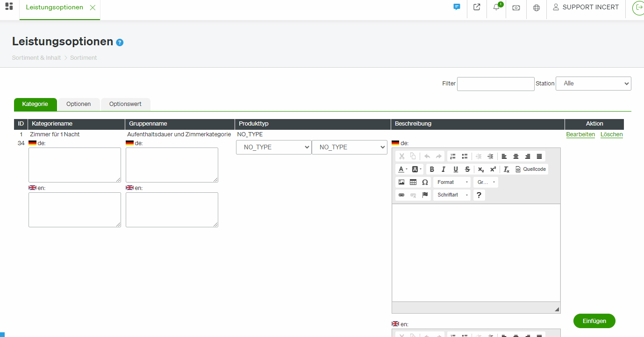Align text left in the editor
Screen dimensions: 644x337
tap(504, 156)
